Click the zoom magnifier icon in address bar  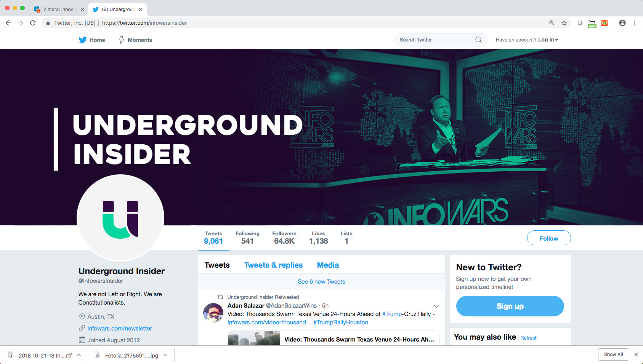[x=552, y=23]
